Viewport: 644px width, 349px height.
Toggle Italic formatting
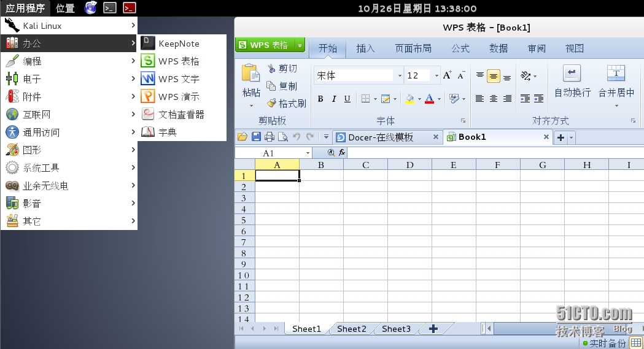pos(334,98)
